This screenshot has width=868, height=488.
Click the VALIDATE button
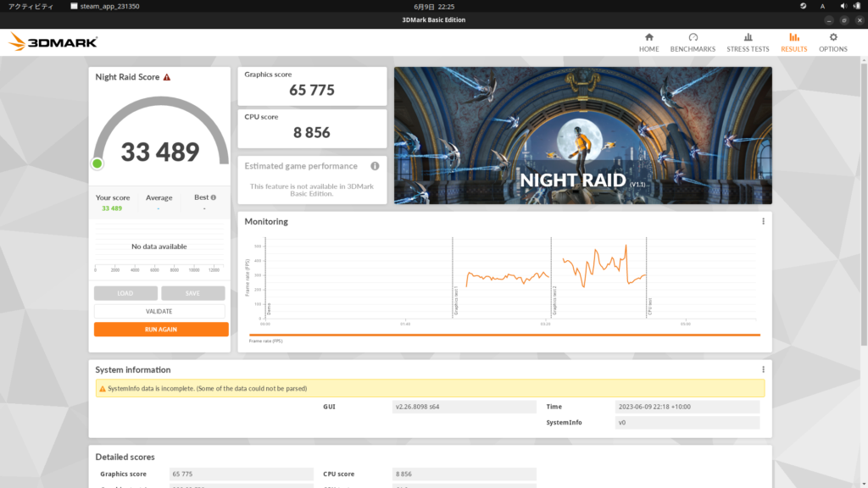click(x=159, y=312)
